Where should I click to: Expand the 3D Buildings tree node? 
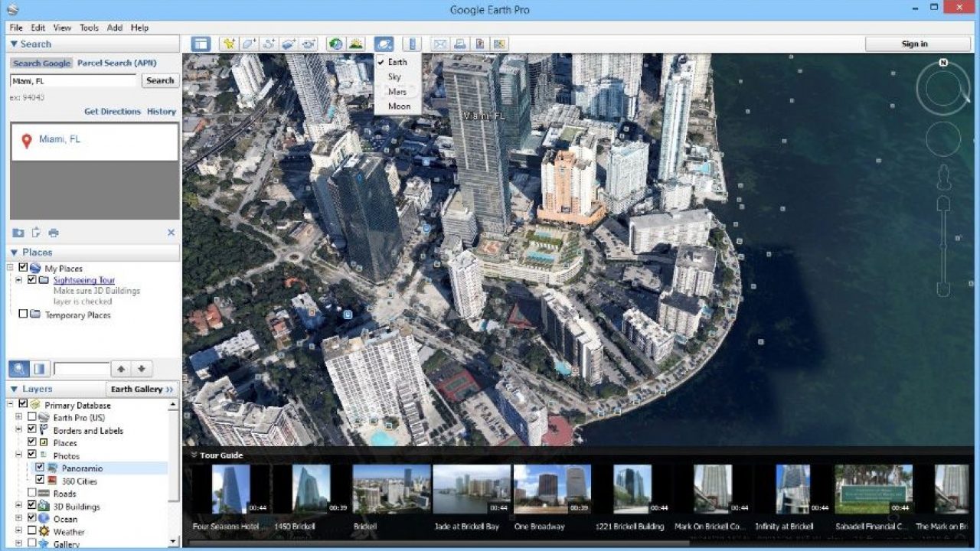(x=18, y=506)
